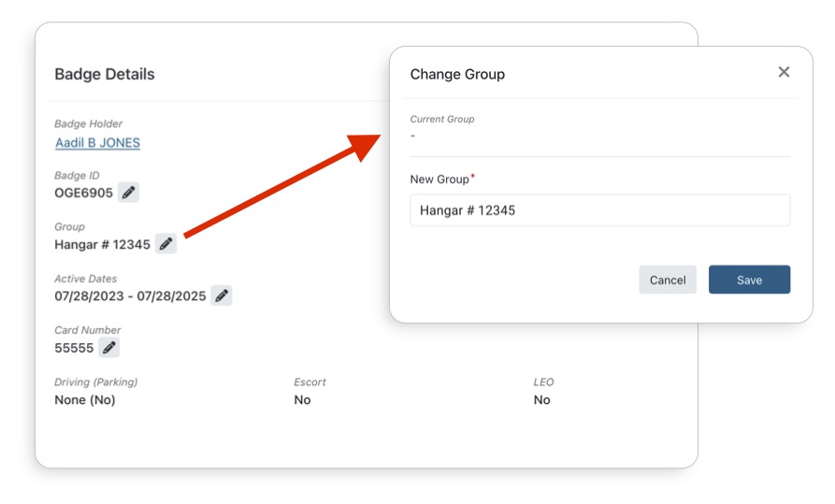
Task: Open the Aadil B JONES badge holder link
Action: click(x=97, y=143)
